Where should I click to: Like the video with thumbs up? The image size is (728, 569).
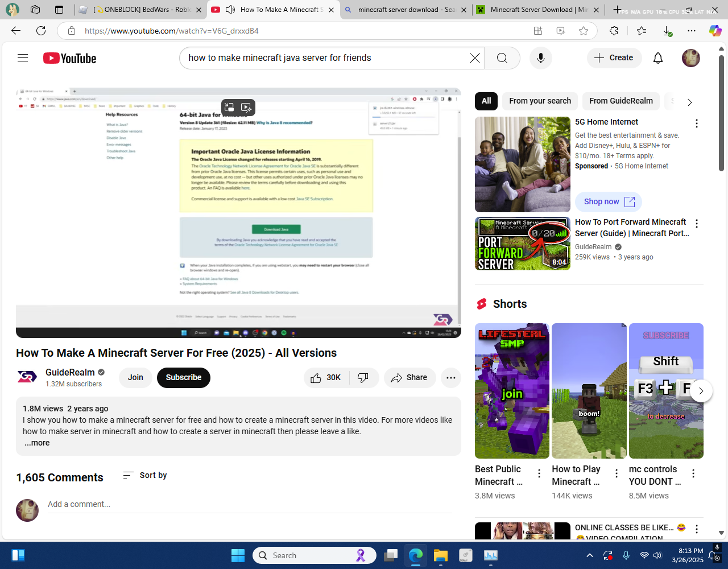click(x=325, y=377)
